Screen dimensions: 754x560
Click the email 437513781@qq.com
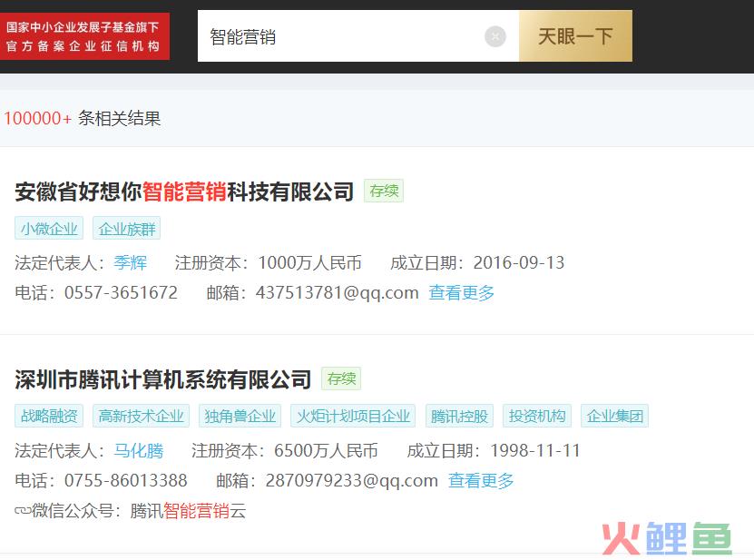(x=338, y=292)
